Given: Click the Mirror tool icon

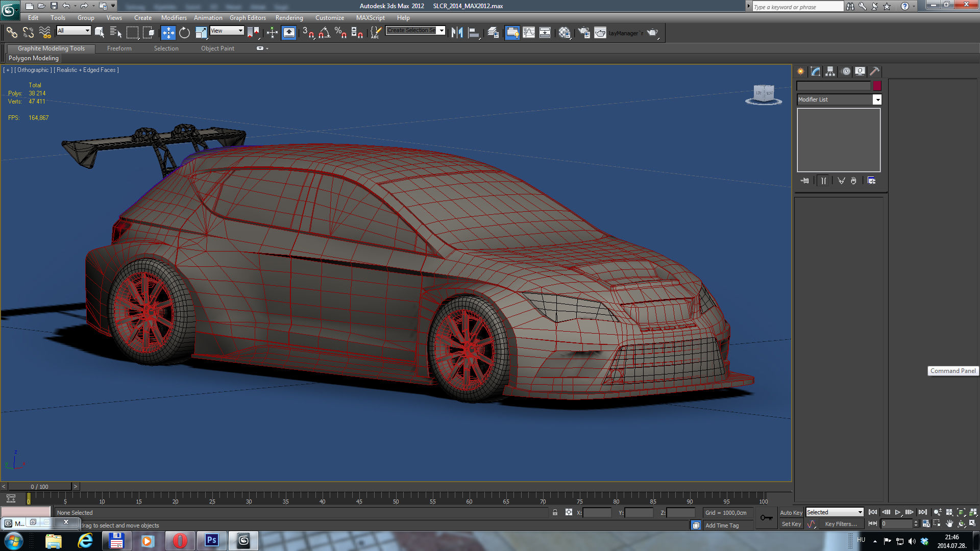Looking at the screenshot, I should (457, 33).
